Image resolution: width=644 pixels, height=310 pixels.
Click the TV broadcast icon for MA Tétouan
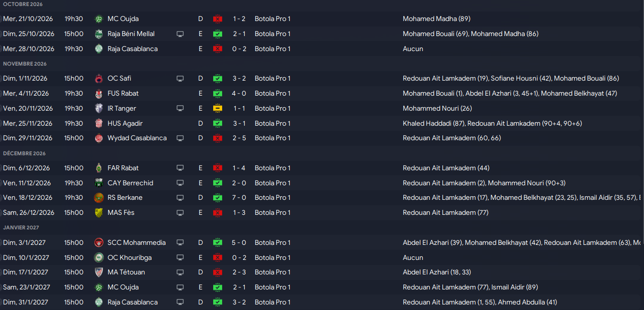[x=180, y=272]
